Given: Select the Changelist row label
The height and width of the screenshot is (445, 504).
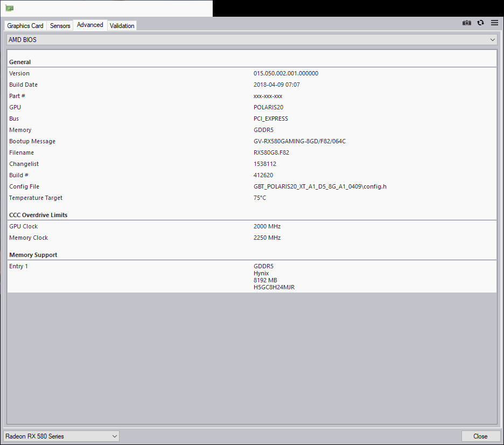Looking at the screenshot, I should pos(24,164).
